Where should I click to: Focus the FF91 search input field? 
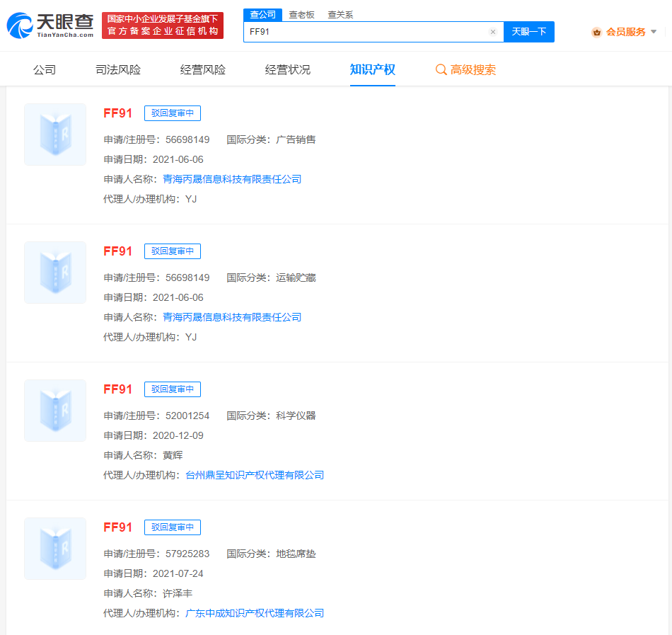pyautogui.click(x=366, y=32)
